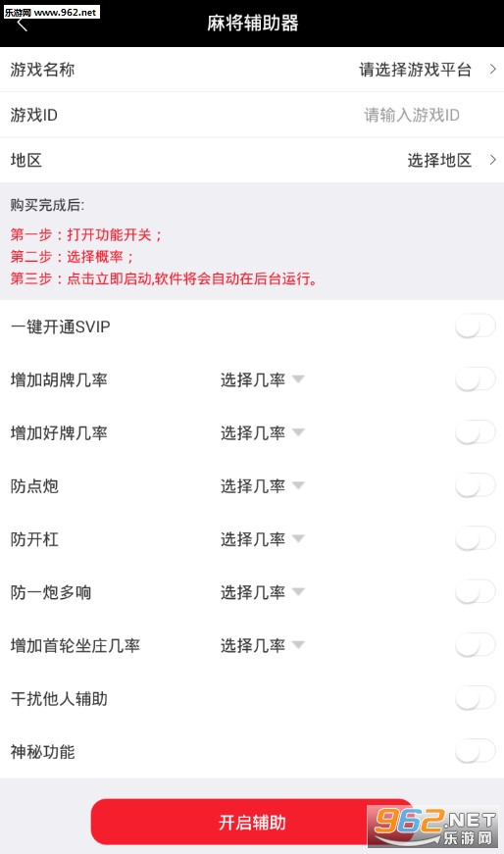Viewport: 504px width, 854px height.
Task: Click the 请输入游戏ID input field
Action: pos(412,115)
